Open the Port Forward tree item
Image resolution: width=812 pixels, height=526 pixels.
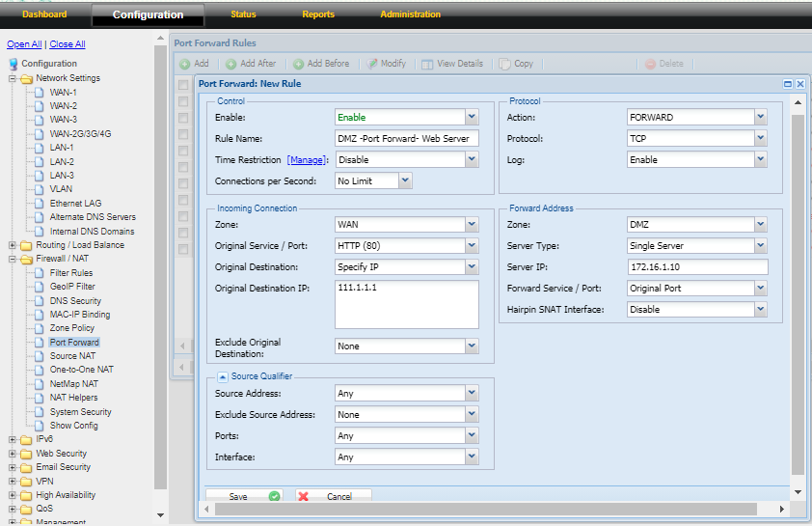pyautogui.click(x=74, y=343)
